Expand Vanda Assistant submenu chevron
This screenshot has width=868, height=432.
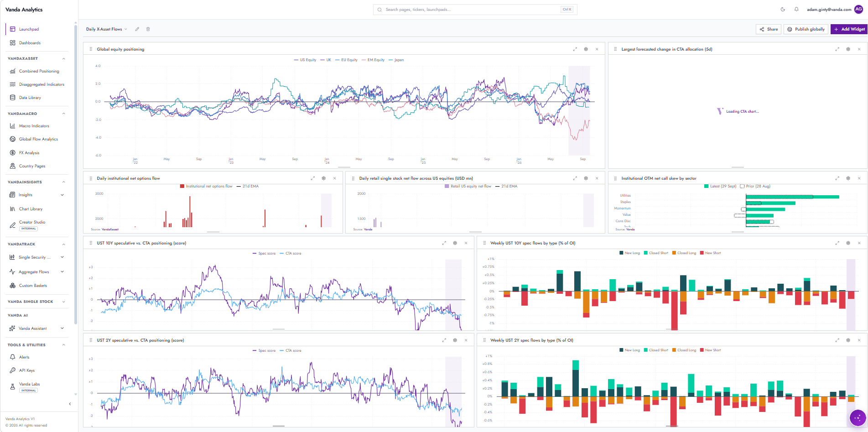(62, 328)
